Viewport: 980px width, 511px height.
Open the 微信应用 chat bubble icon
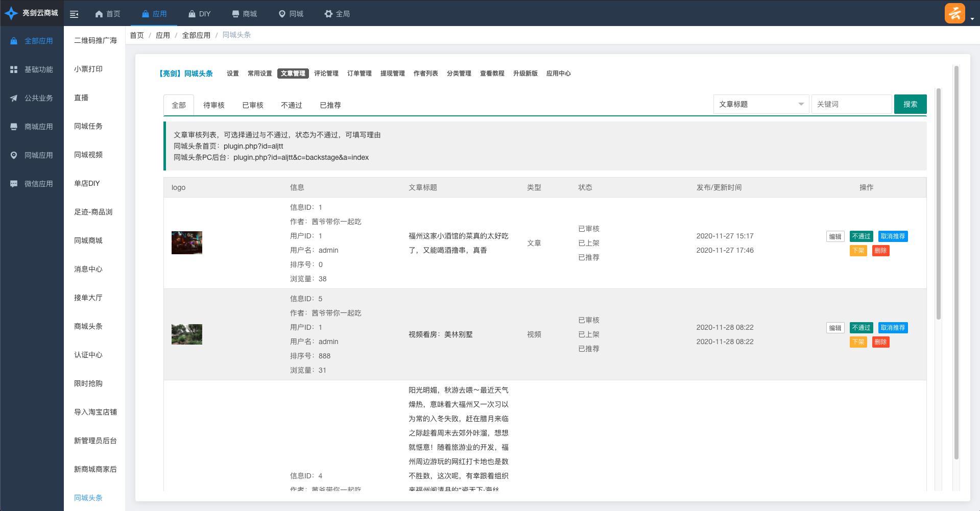(x=14, y=184)
